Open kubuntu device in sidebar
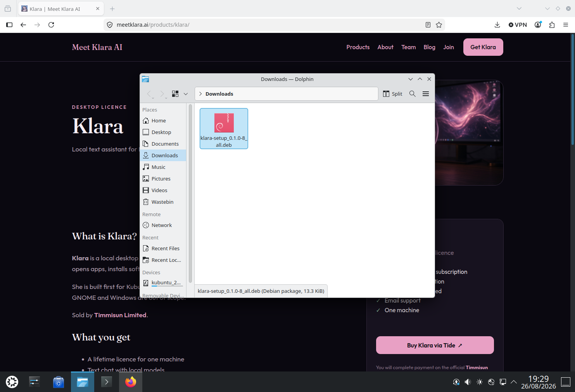The height and width of the screenshot is (392, 575). pos(163,283)
